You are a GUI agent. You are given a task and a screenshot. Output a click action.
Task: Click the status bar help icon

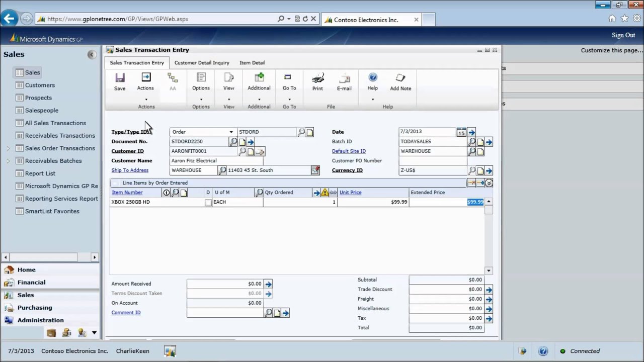tap(543, 351)
